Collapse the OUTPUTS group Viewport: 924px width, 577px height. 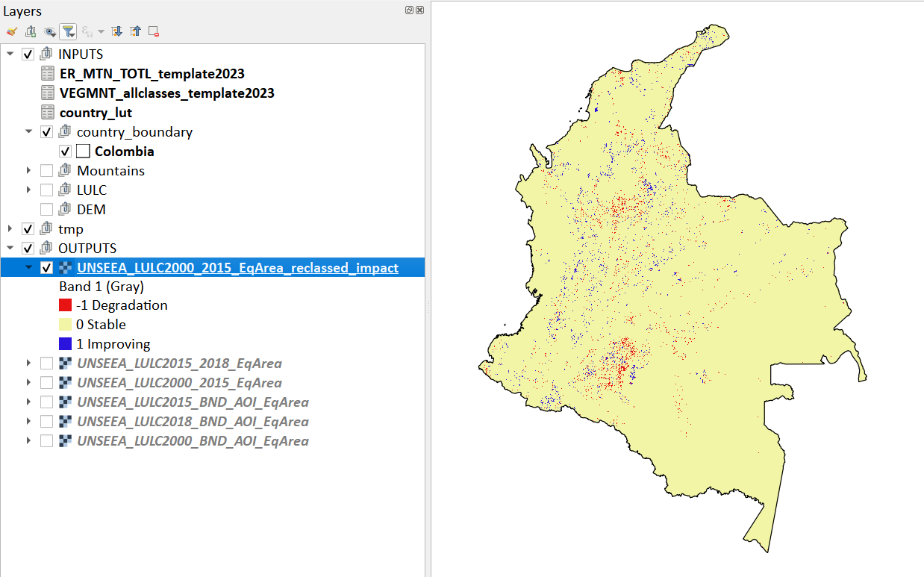10,249
